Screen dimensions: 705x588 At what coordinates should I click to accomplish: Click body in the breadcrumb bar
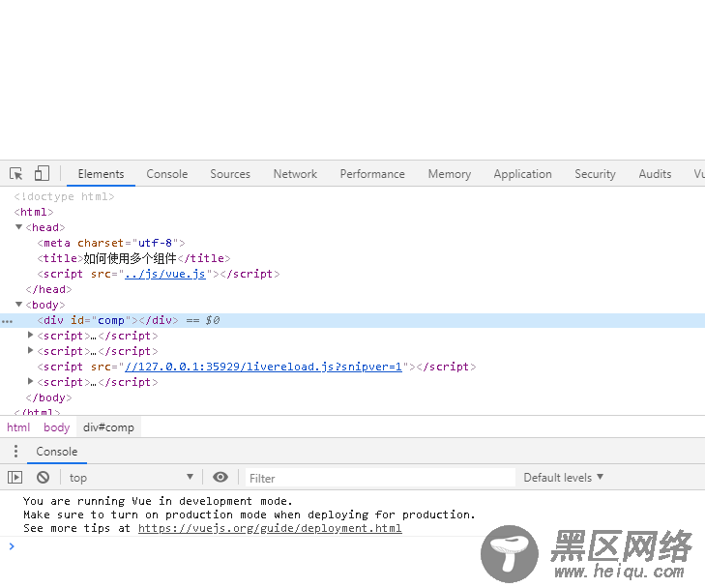point(57,427)
